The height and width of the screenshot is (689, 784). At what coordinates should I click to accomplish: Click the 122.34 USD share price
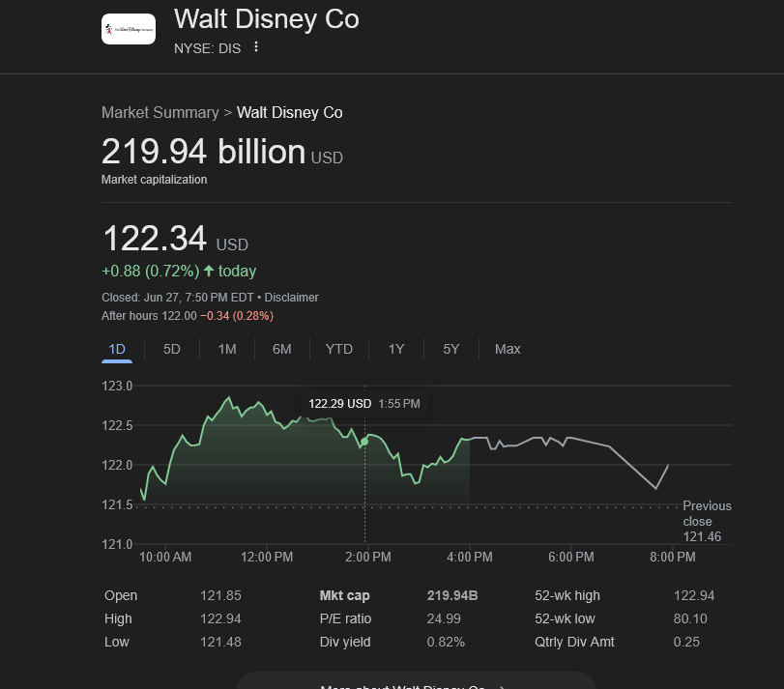point(175,239)
